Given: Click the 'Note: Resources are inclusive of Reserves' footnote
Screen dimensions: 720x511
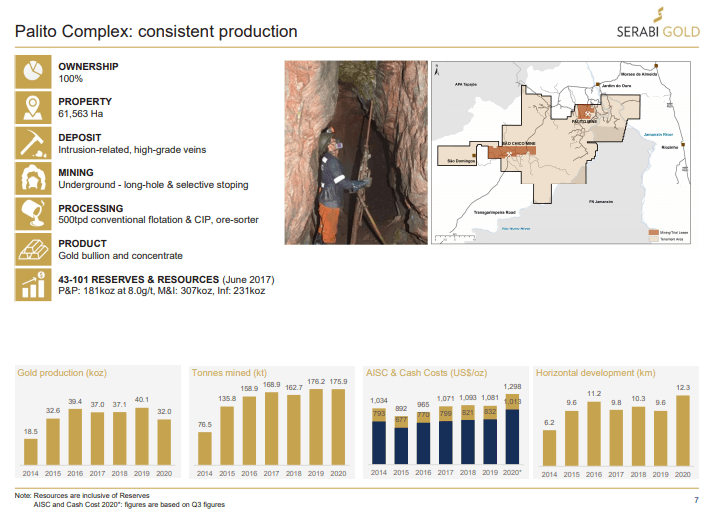Looking at the screenshot, I should [82, 495].
